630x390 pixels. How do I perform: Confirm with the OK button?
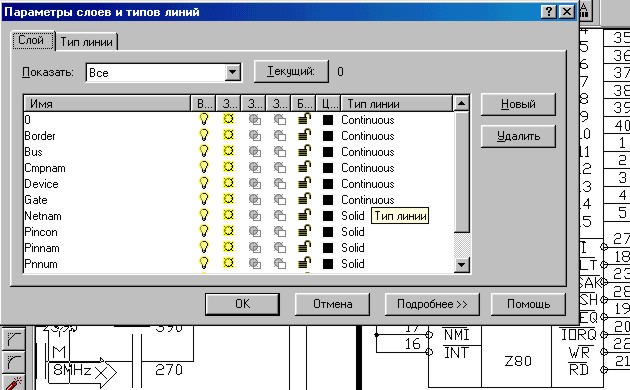coord(242,304)
